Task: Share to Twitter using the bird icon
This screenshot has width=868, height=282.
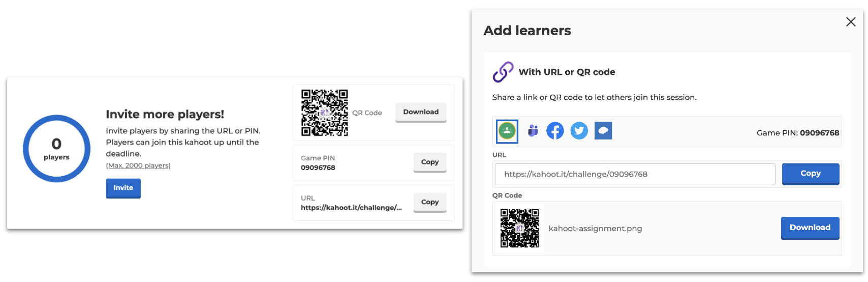Action: [x=579, y=131]
